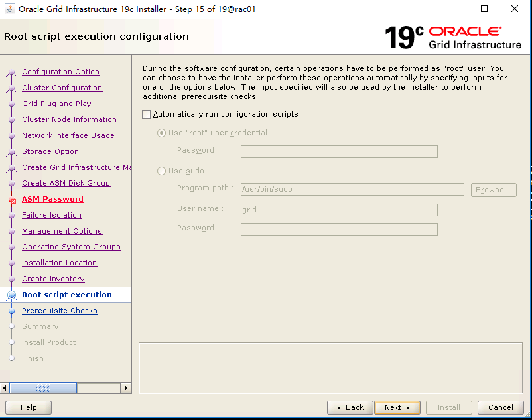Click the User name field containing grid
The image size is (532, 420).
pyautogui.click(x=339, y=210)
